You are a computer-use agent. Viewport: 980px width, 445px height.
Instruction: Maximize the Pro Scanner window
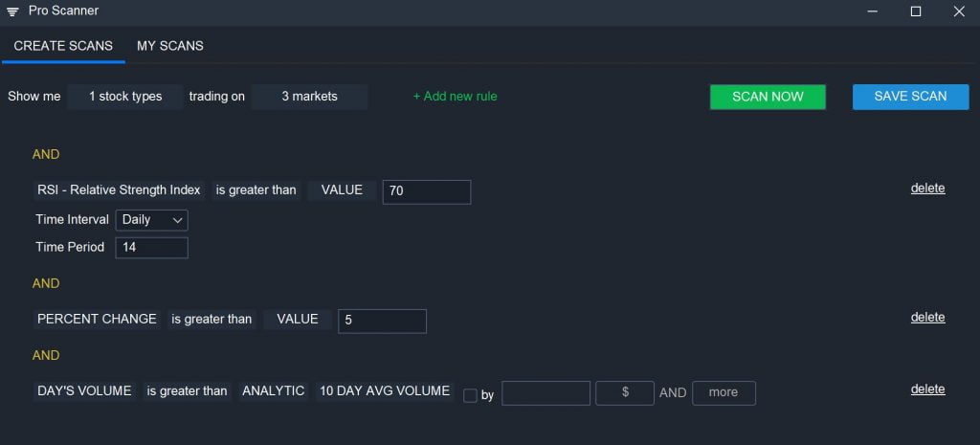coord(915,11)
